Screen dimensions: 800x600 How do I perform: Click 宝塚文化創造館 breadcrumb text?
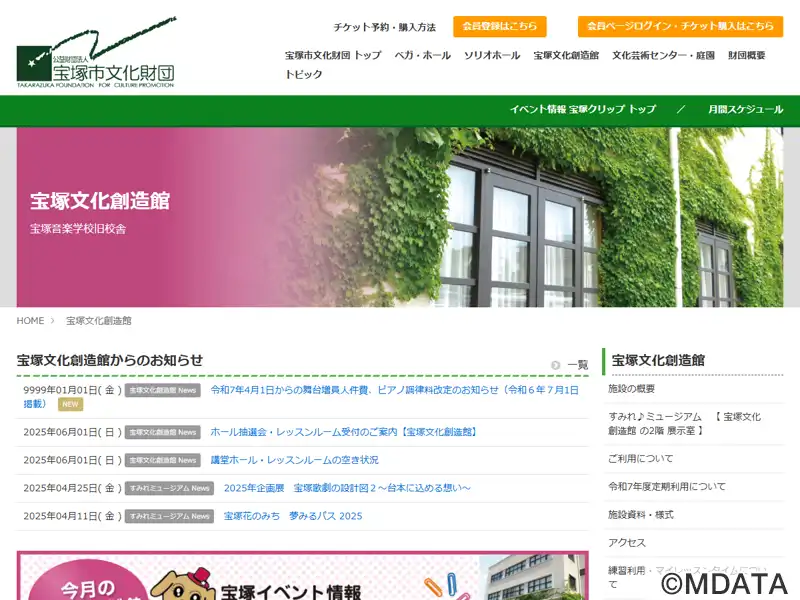pyautogui.click(x=98, y=321)
